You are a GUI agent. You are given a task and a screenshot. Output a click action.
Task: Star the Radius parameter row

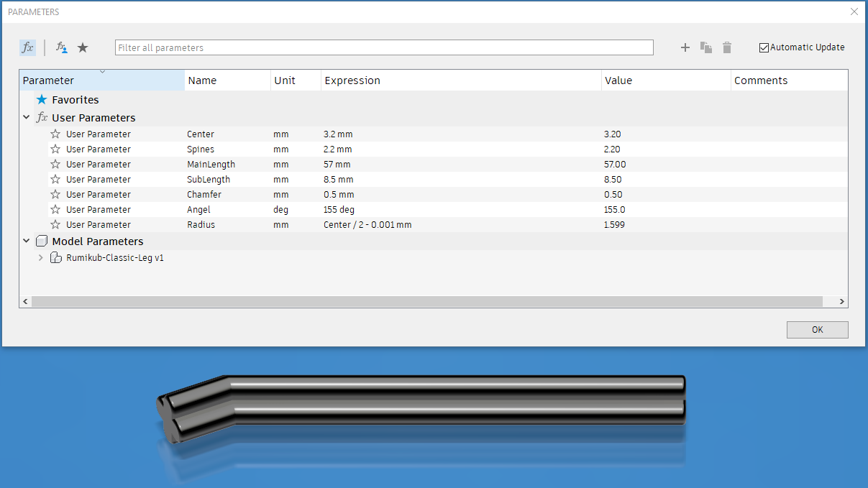55,225
